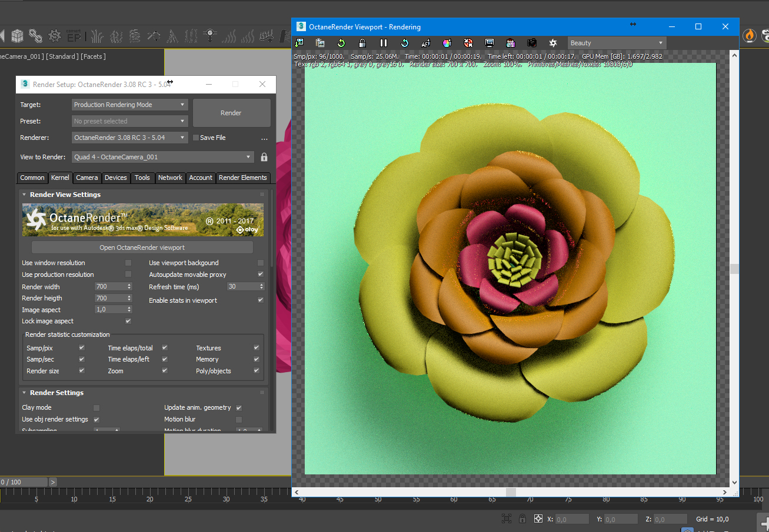This screenshot has width=769, height=532.
Task: Switch to the Camera tab
Action: [x=87, y=178]
